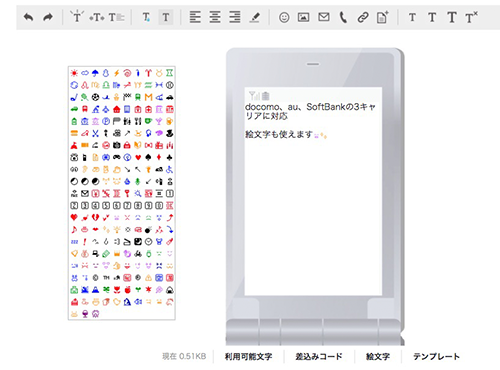The height and width of the screenshot is (370, 500).
Task: Insert the red exclamation mark emoji
Action: (x=85, y=242)
